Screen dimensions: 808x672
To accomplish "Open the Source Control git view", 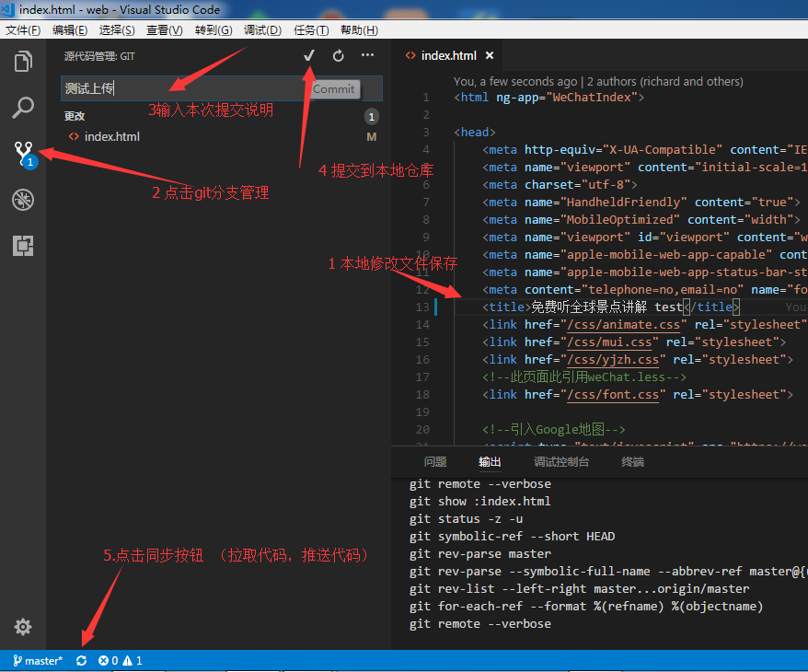I will [25, 154].
